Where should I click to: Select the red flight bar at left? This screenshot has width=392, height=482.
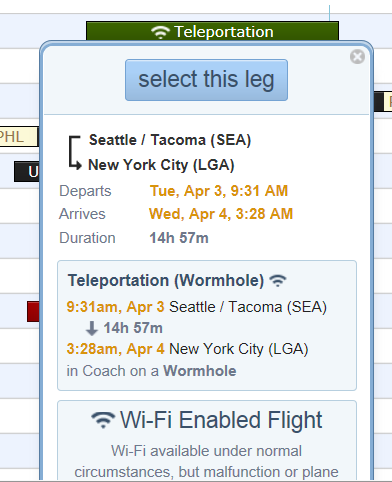[33, 312]
